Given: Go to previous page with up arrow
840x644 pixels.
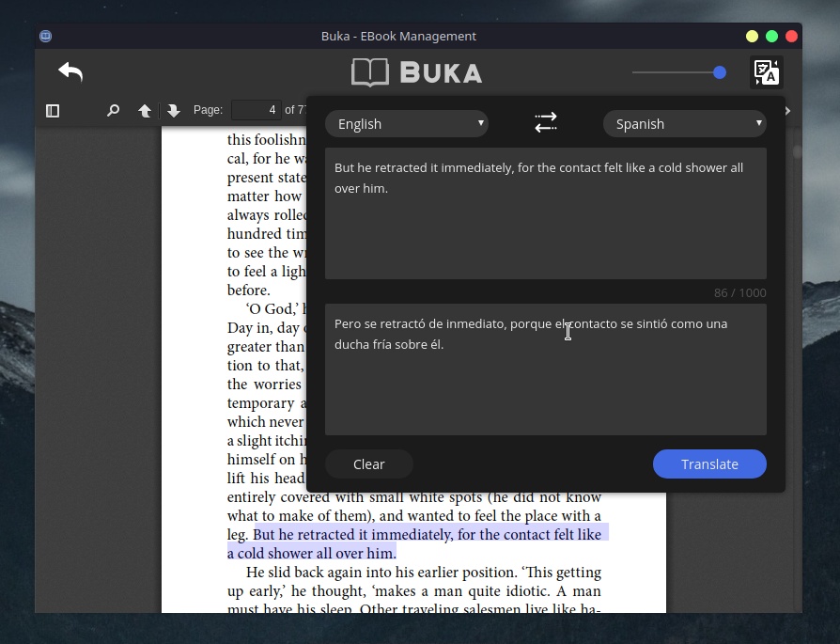Looking at the screenshot, I should [145, 111].
